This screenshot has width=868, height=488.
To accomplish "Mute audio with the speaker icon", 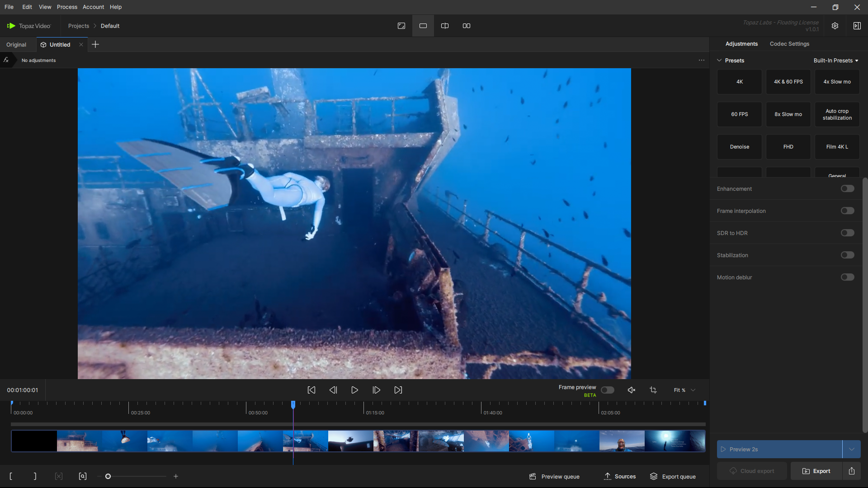I will point(632,390).
